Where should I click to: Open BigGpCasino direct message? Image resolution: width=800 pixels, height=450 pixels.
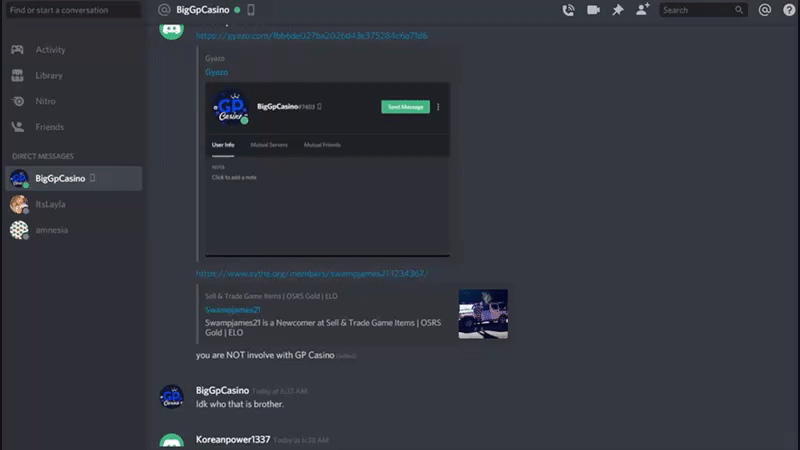tap(73, 178)
